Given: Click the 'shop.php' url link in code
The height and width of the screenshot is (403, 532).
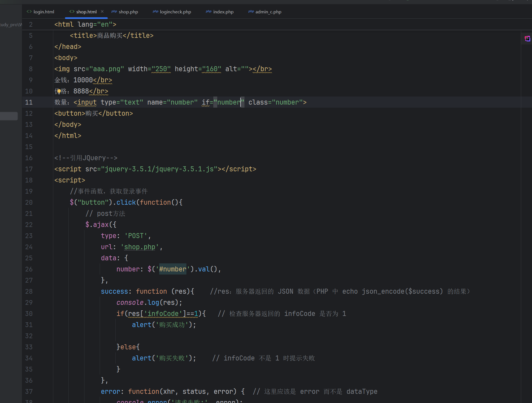Looking at the screenshot, I should pyautogui.click(x=140, y=247).
